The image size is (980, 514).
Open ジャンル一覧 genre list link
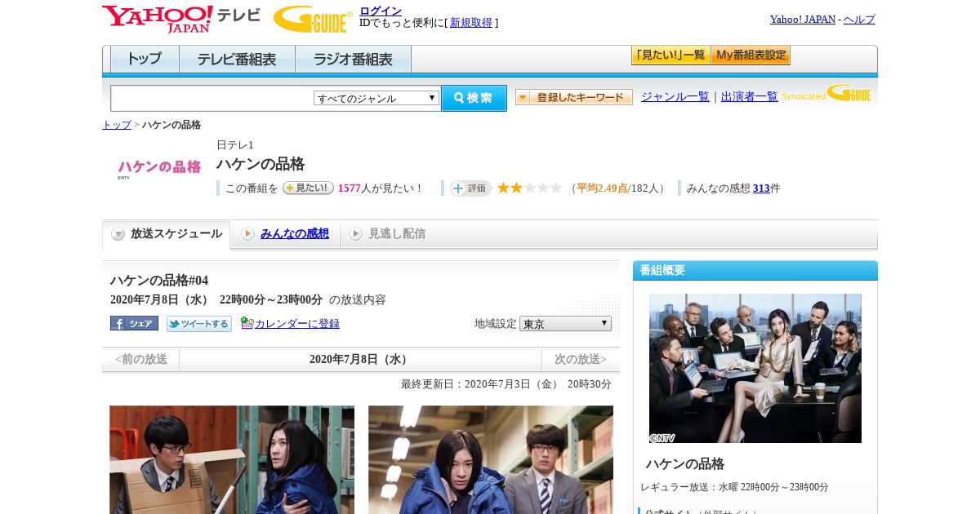(675, 96)
